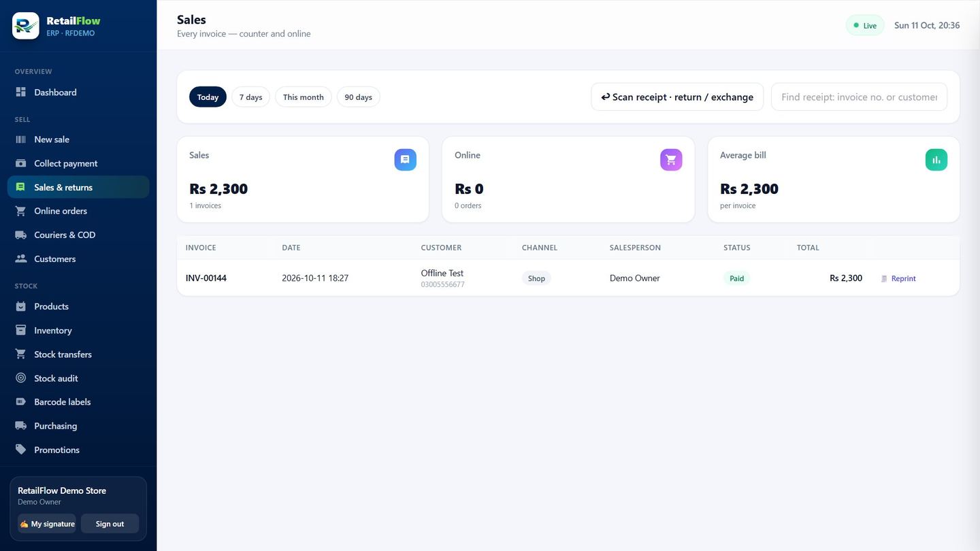The image size is (980, 551).
Task: Click phone number 03005556677
Action: 443,284
